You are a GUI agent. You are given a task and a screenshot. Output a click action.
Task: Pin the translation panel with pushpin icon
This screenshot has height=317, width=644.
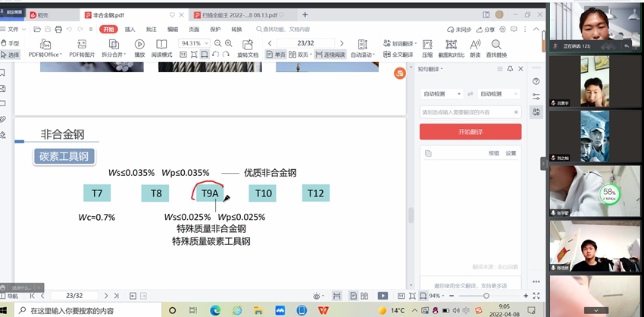pyautogui.click(x=509, y=70)
